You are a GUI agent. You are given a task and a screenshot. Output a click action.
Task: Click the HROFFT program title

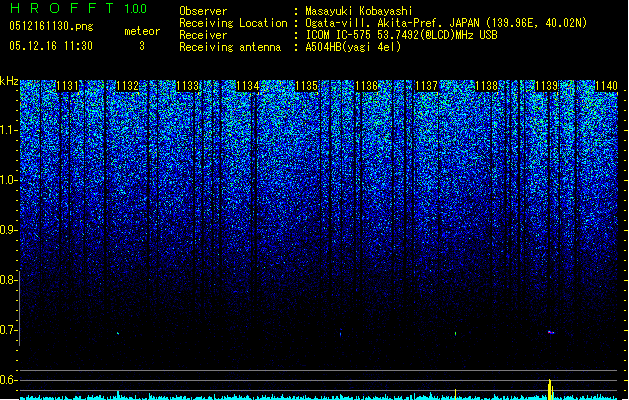(62, 8)
